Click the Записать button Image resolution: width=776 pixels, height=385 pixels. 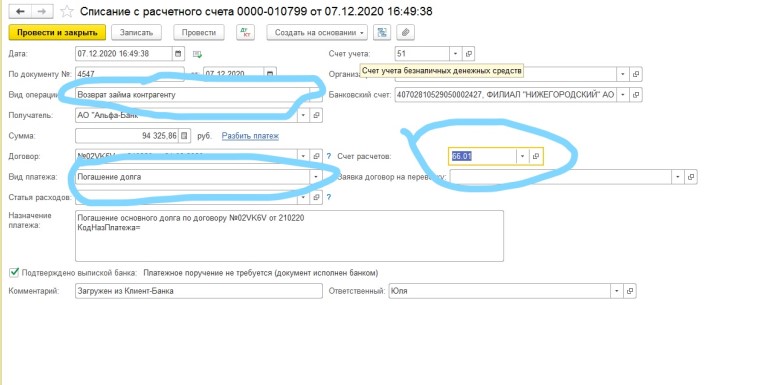136,33
